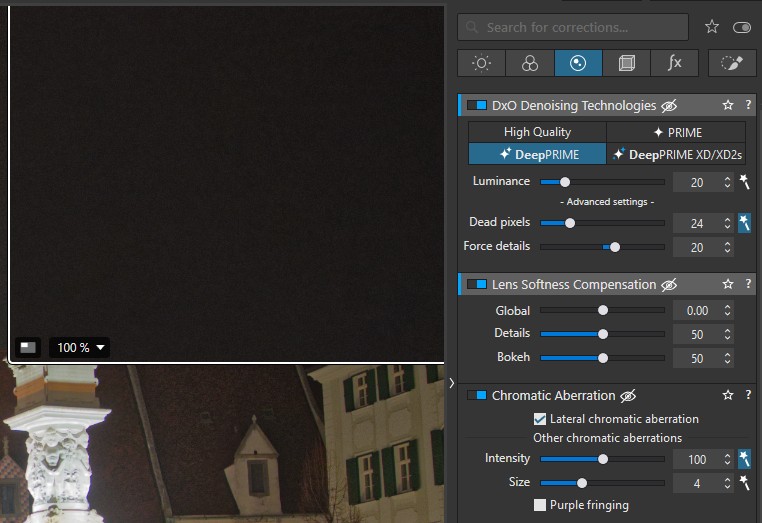This screenshot has width=762, height=523.
Task: Click the Dead pixels magic wand
Action: [x=745, y=223]
